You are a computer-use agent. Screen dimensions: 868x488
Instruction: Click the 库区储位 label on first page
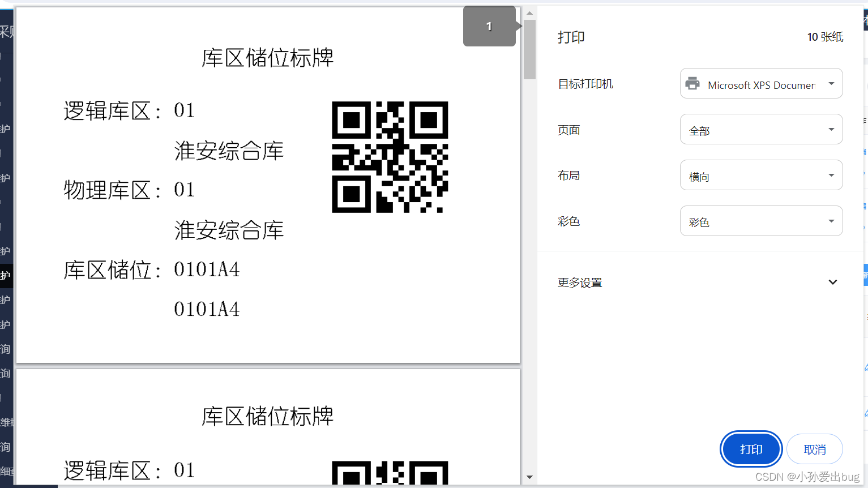(x=112, y=270)
